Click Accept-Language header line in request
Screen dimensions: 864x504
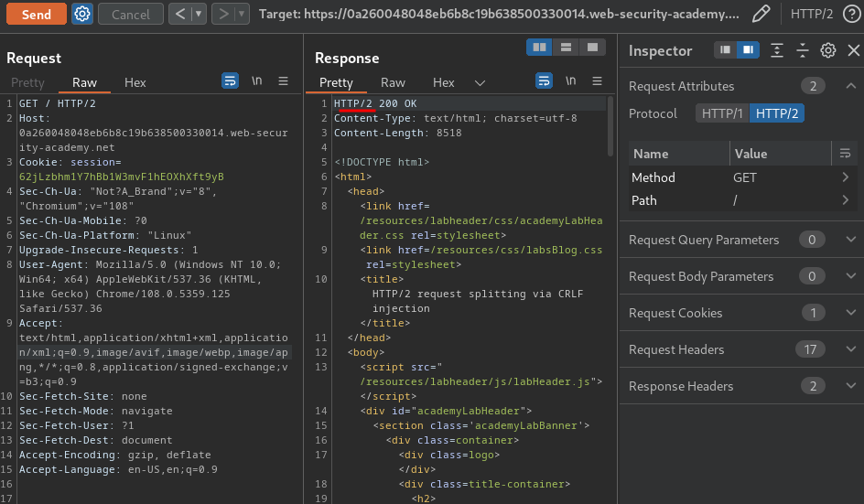pos(118,469)
